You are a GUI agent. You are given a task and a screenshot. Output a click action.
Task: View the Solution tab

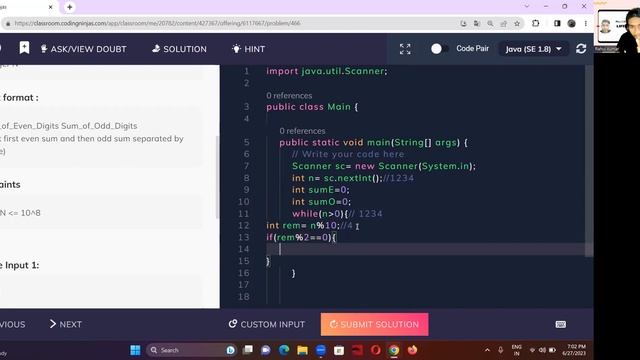pyautogui.click(x=179, y=49)
